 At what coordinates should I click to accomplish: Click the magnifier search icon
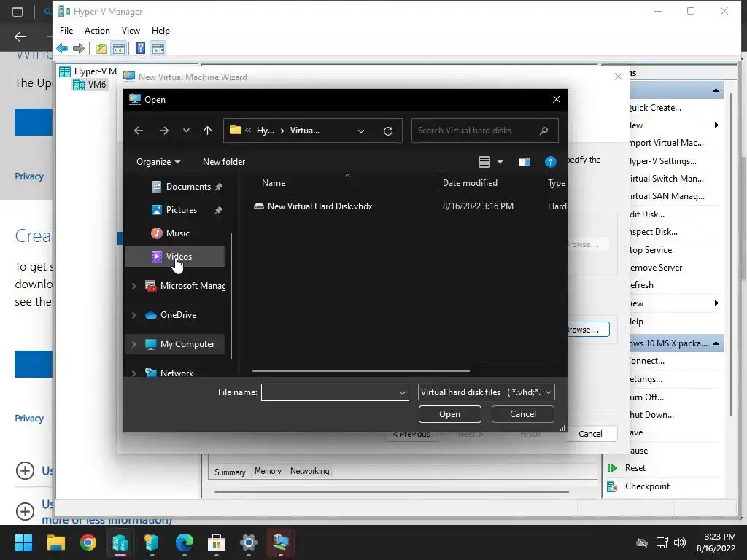[543, 131]
